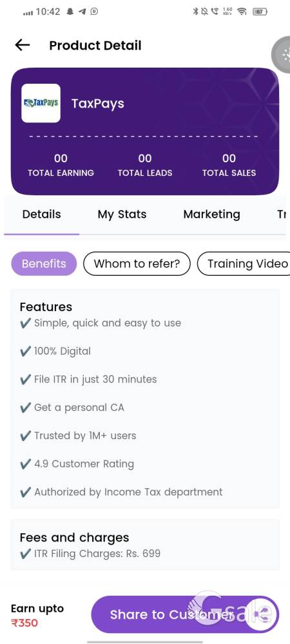Tap the battery indicator in status bar
Image resolution: width=290 pixels, height=644 pixels.
(x=260, y=12)
